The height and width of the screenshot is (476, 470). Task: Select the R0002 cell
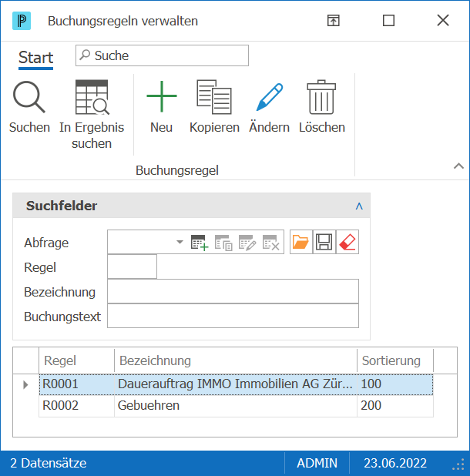[x=77, y=406]
